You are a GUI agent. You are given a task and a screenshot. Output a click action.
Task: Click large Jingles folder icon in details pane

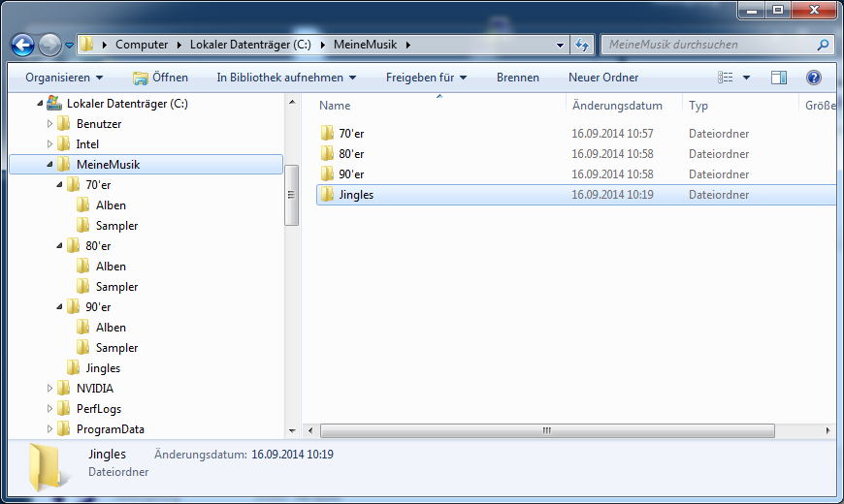click(x=48, y=467)
